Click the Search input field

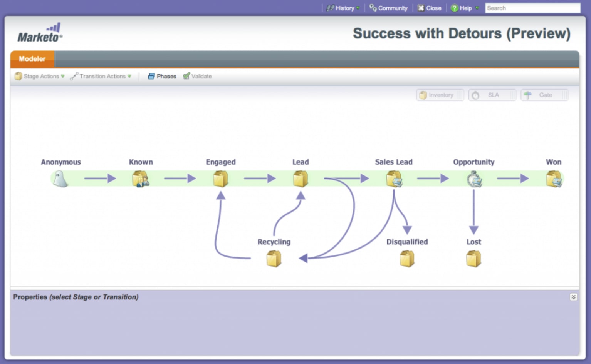click(533, 8)
